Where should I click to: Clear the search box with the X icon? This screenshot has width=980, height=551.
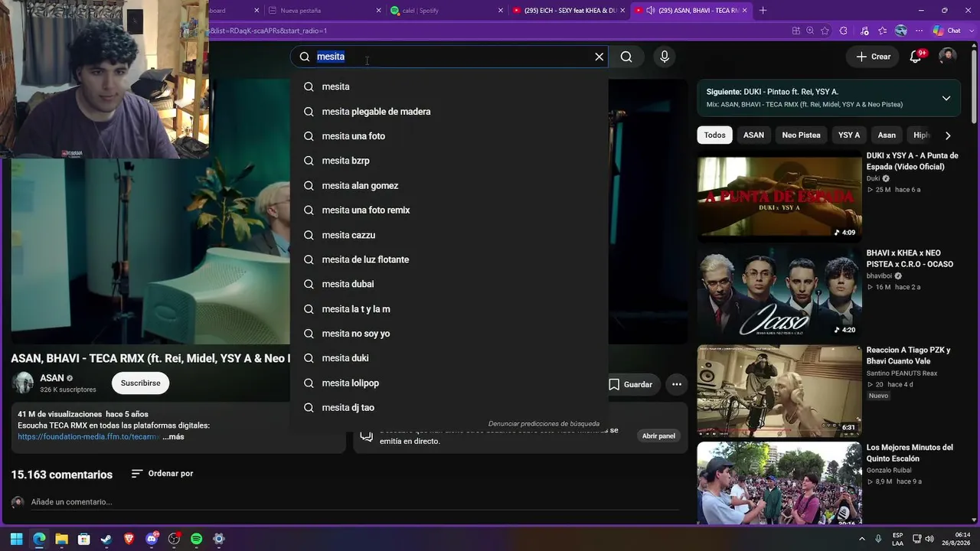pyautogui.click(x=599, y=57)
